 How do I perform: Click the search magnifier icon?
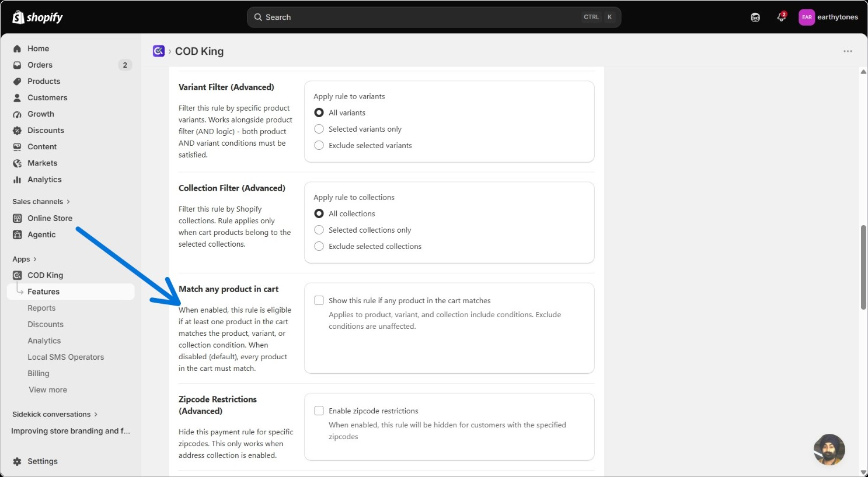258,17
